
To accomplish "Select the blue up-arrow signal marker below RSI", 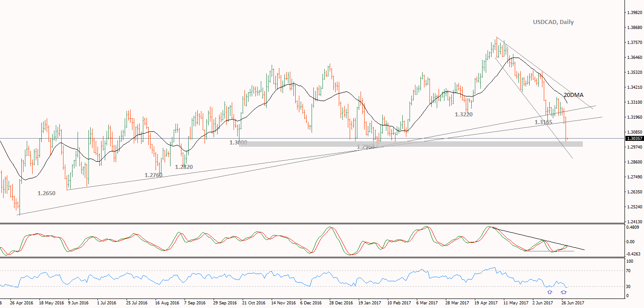I will (550, 292).
